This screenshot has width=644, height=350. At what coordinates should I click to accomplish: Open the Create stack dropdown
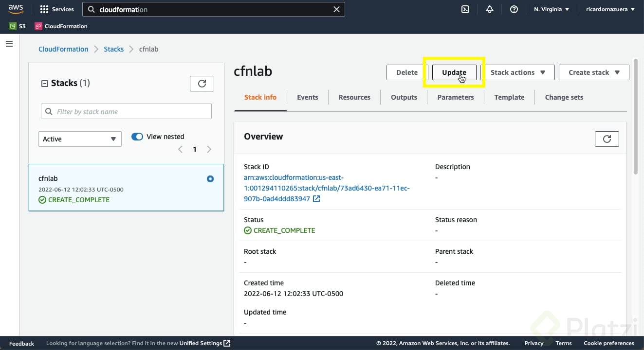click(593, 72)
